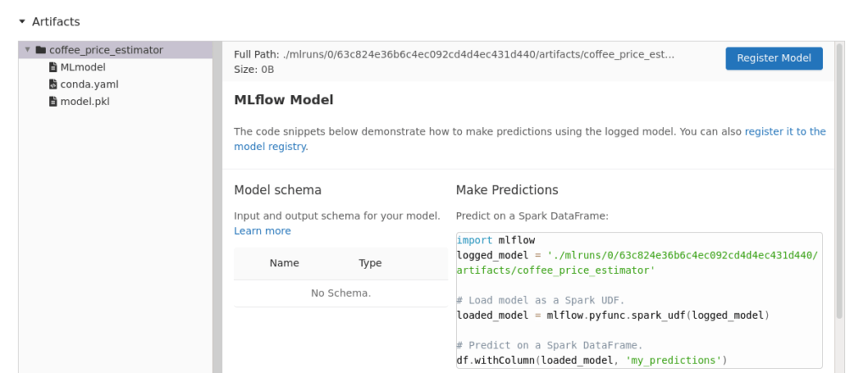Click the conda.yaml file icon
The image size is (868, 373).
tap(53, 85)
